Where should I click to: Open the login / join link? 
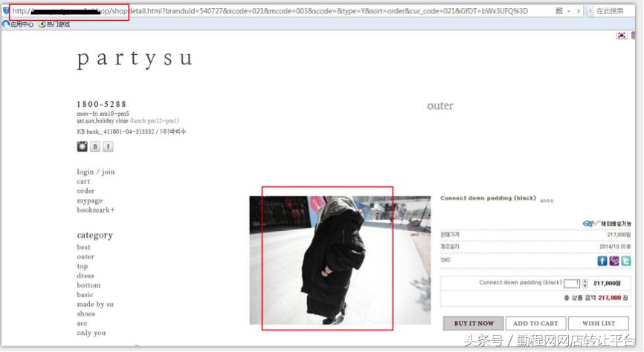pyautogui.click(x=96, y=172)
